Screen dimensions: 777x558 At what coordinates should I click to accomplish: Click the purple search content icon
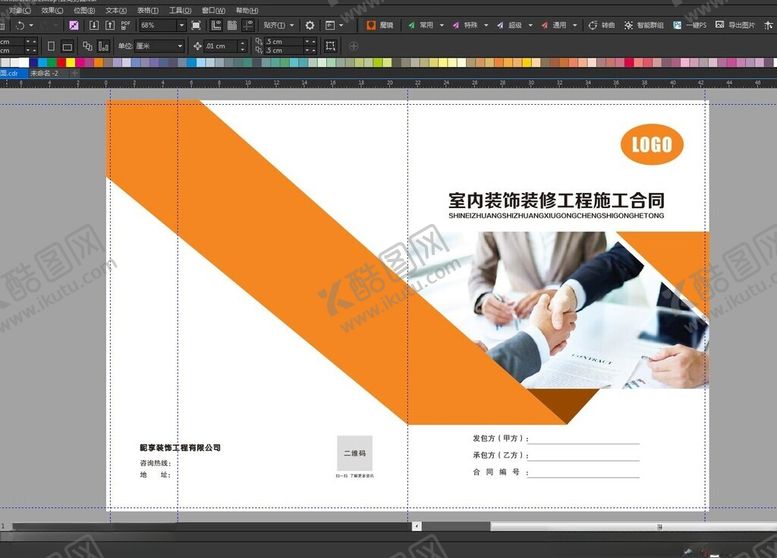74,25
